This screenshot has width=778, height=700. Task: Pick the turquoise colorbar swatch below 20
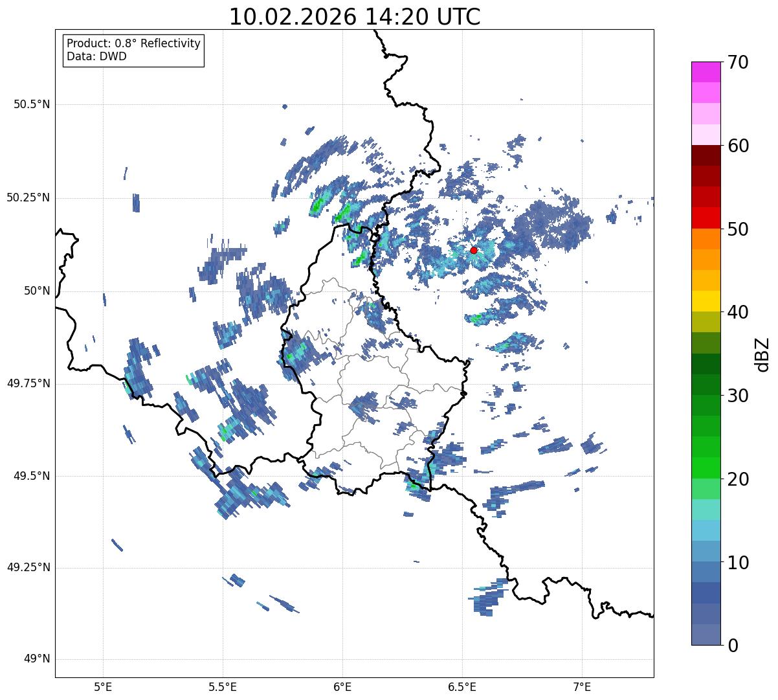click(706, 510)
